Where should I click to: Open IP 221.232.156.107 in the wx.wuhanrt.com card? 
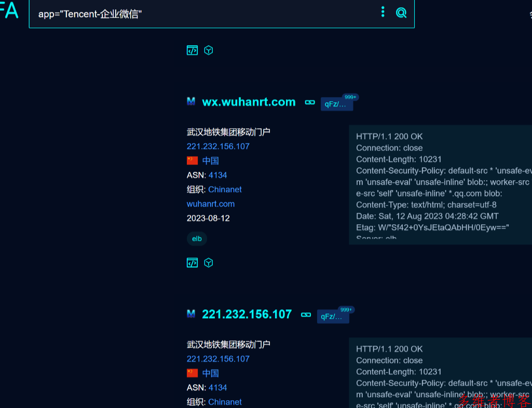click(x=218, y=146)
